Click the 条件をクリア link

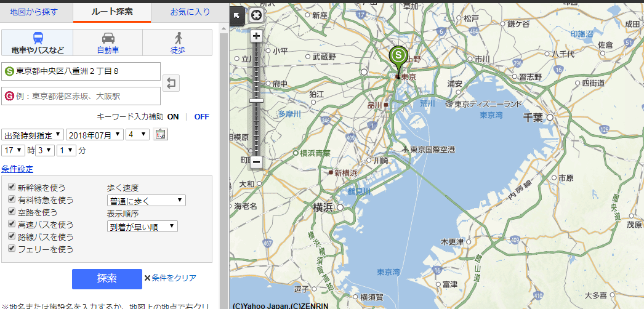click(174, 278)
